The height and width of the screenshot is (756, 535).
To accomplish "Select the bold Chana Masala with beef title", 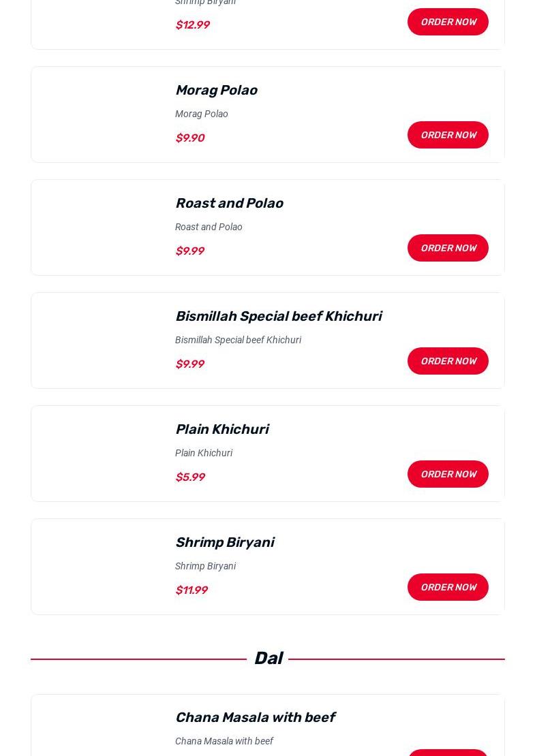I will point(255,717).
